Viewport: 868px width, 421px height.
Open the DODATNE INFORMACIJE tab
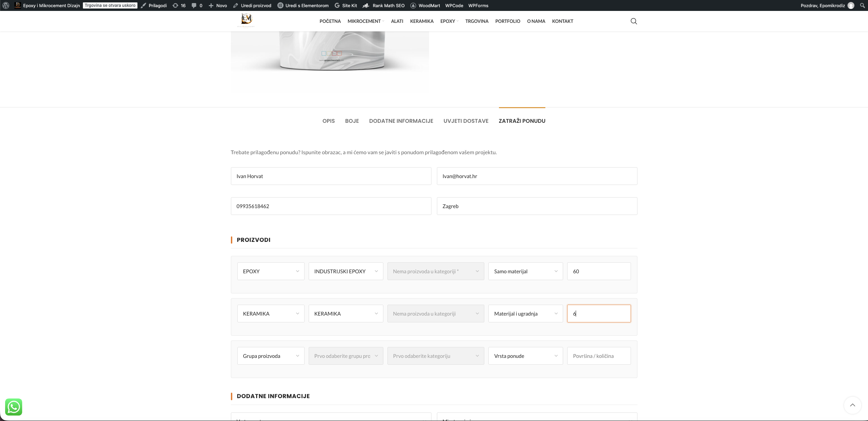tap(401, 121)
